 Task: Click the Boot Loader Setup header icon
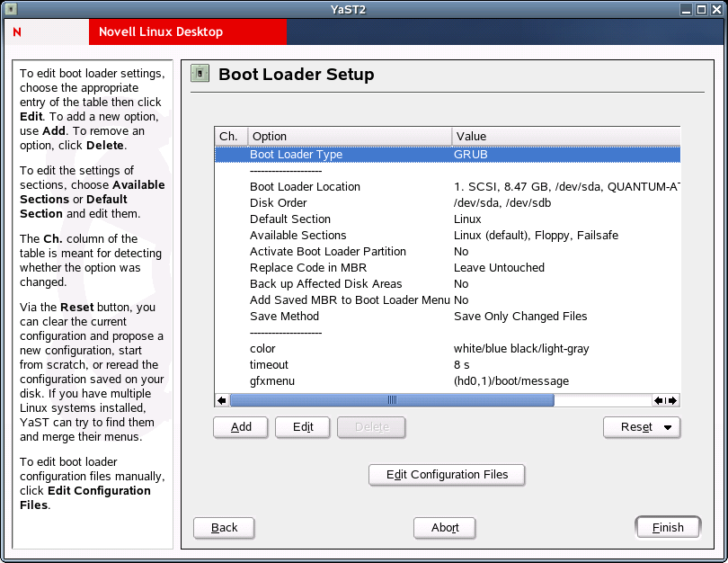200,74
